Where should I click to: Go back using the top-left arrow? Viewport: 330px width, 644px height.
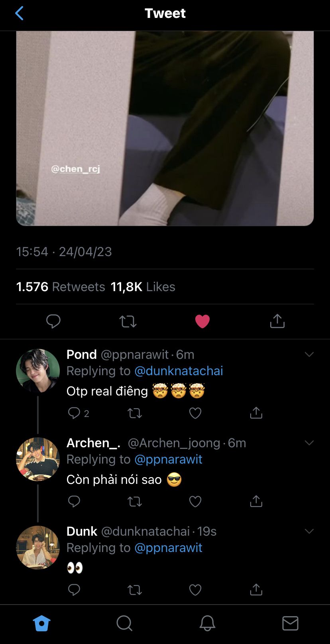(19, 13)
